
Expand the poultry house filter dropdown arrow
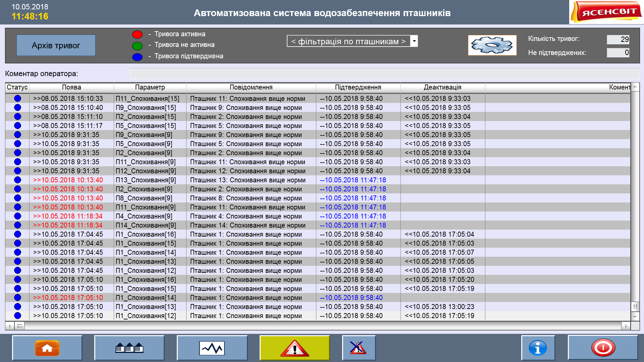414,41
